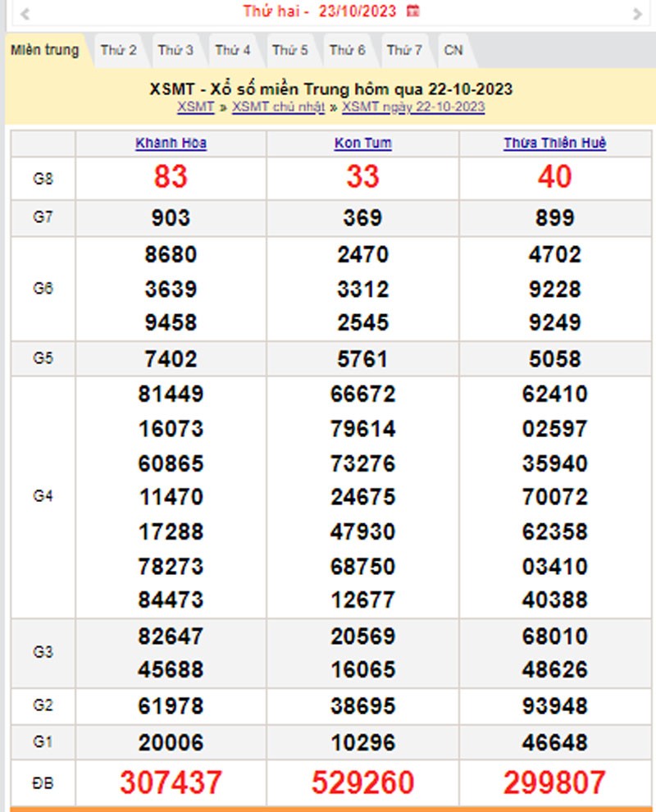
Task: Select the Thứ 5 tab
Action: 290,50
